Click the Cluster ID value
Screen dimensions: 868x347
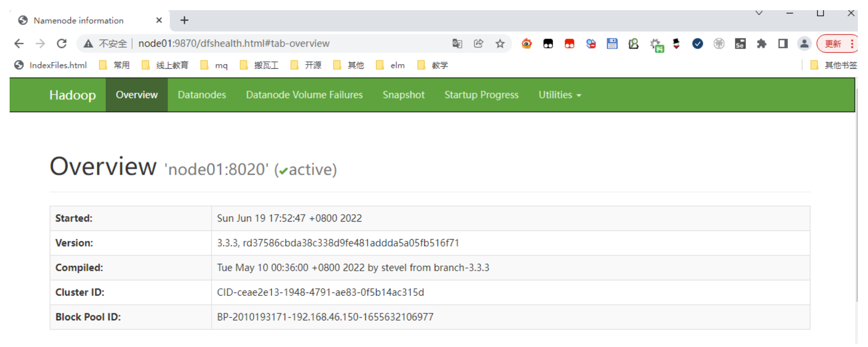pyautogui.click(x=320, y=293)
